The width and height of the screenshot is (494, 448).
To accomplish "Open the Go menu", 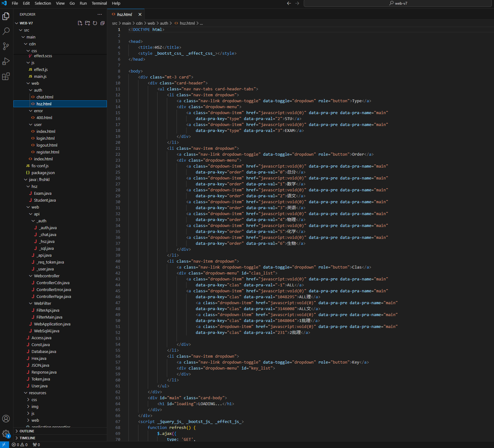I will (72, 3).
